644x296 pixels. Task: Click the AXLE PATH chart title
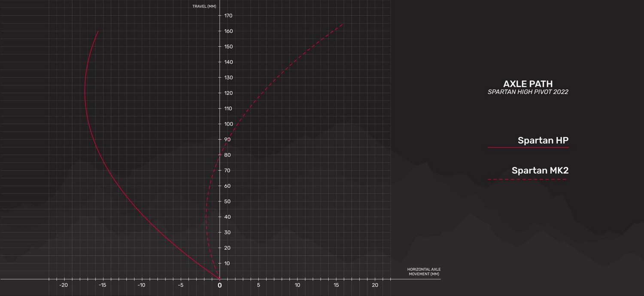point(528,84)
